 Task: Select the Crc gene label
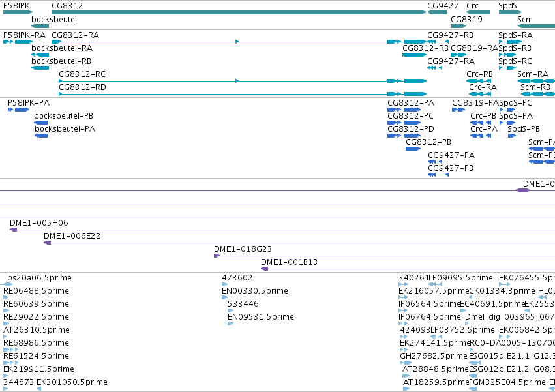pyautogui.click(x=473, y=6)
